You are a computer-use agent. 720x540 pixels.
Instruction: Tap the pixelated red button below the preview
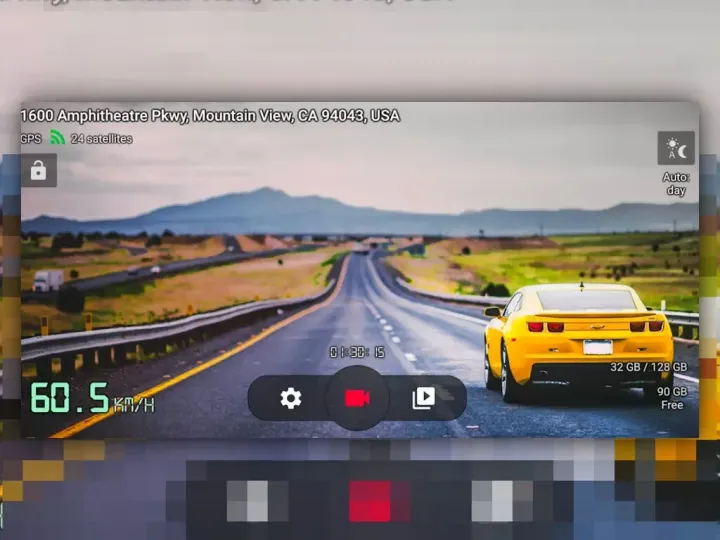click(x=370, y=500)
